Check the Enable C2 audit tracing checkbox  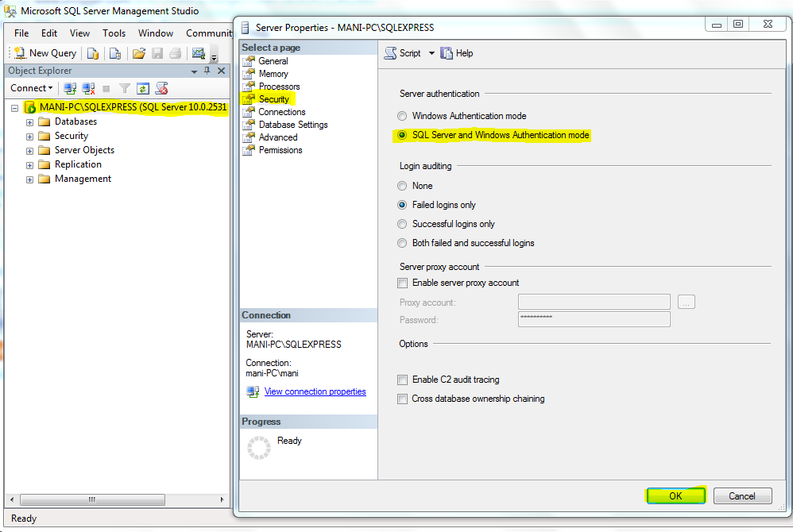point(402,380)
